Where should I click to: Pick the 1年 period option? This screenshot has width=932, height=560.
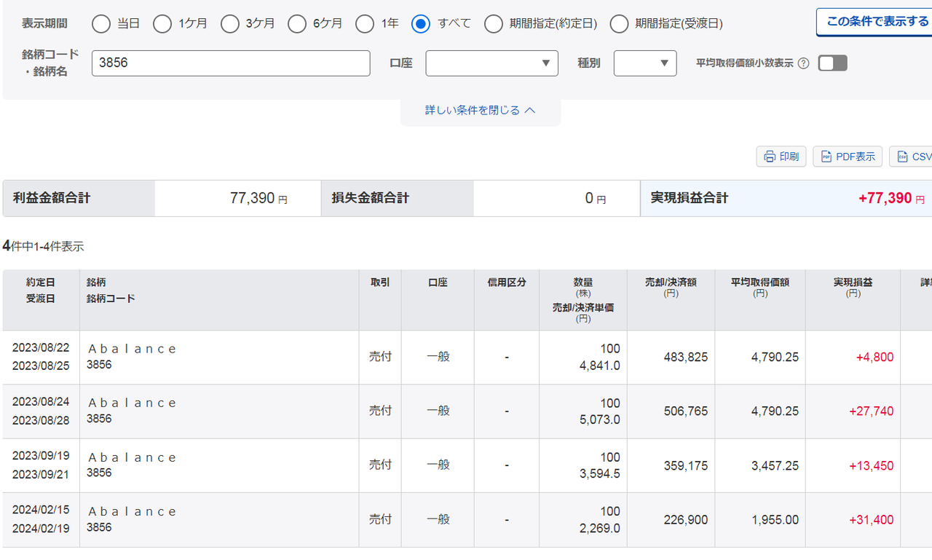point(365,24)
